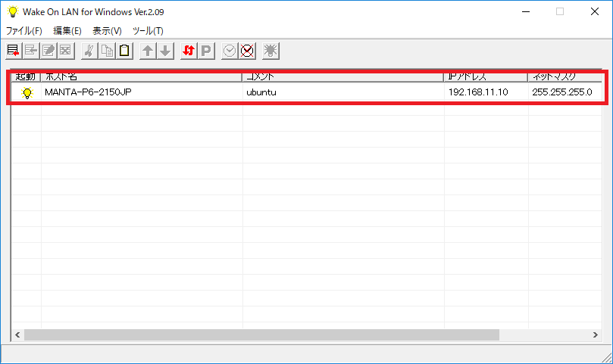Viewport: 613px width, 364px height.
Task: Click the grey light bulb wake icon
Action: [271, 51]
